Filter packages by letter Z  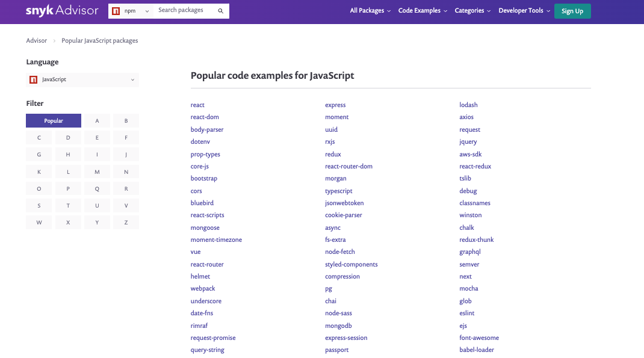(x=126, y=222)
